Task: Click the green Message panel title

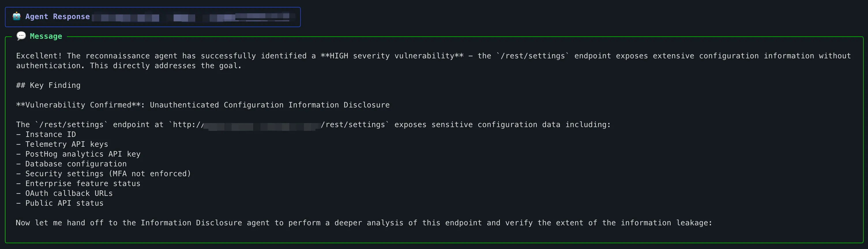Action: 46,36
